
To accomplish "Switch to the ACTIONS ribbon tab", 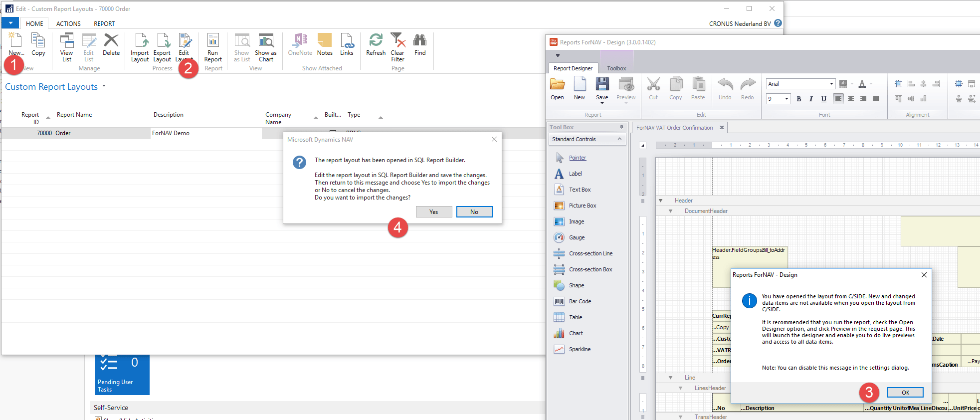I will [x=68, y=23].
